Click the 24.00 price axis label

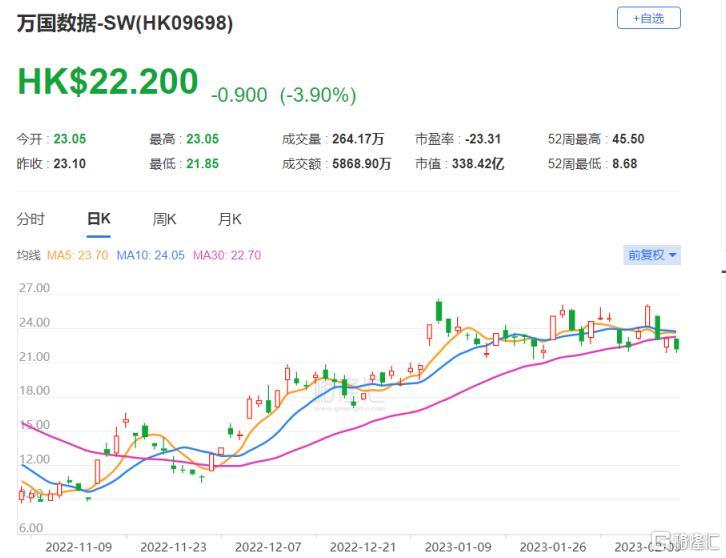click(x=34, y=322)
